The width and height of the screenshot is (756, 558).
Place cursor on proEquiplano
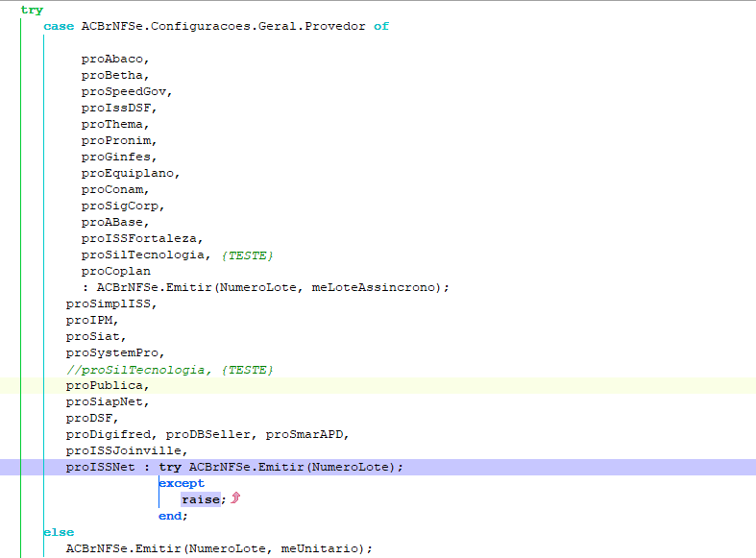pyautogui.click(x=128, y=174)
